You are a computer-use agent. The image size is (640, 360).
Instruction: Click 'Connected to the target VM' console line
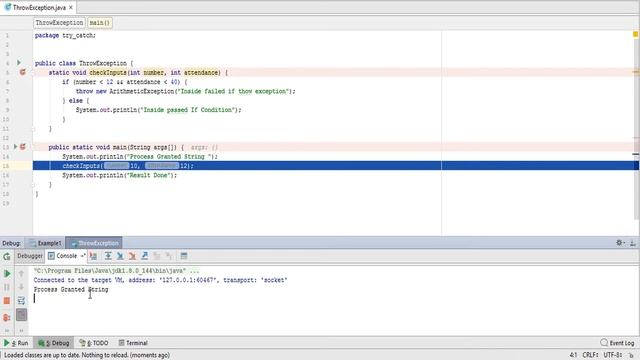160,280
